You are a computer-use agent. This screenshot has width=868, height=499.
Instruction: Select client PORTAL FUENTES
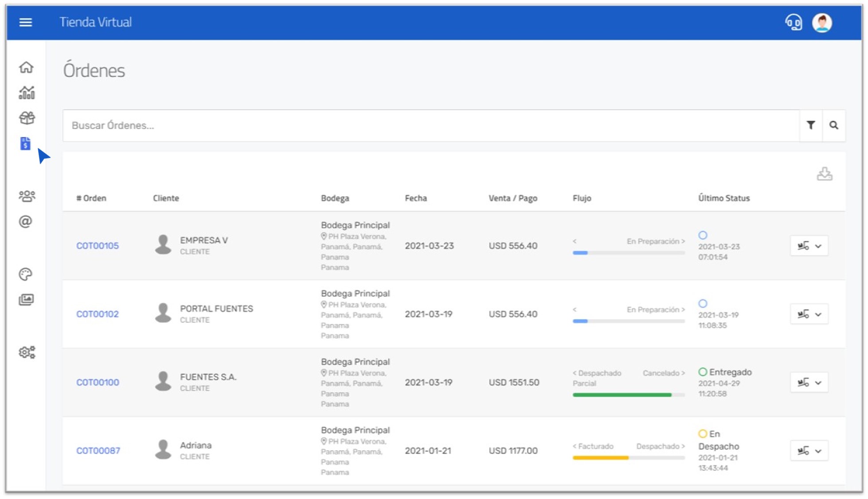click(216, 309)
